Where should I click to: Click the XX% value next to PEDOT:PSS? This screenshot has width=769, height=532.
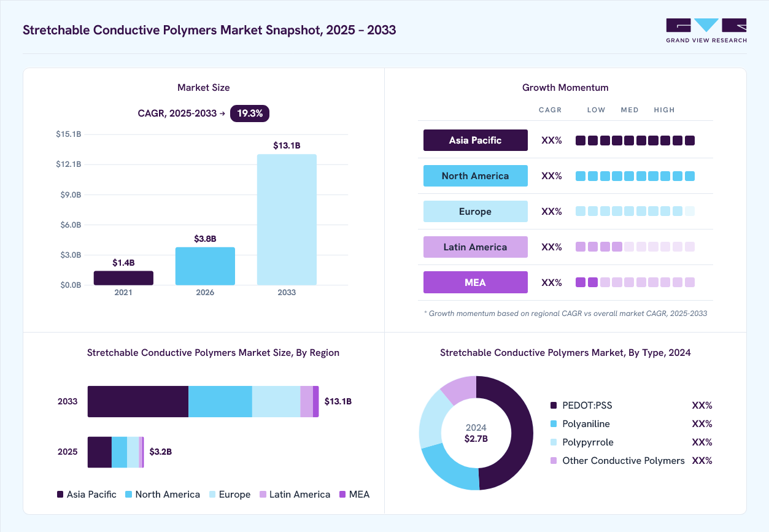pyautogui.click(x=702, y=406)
